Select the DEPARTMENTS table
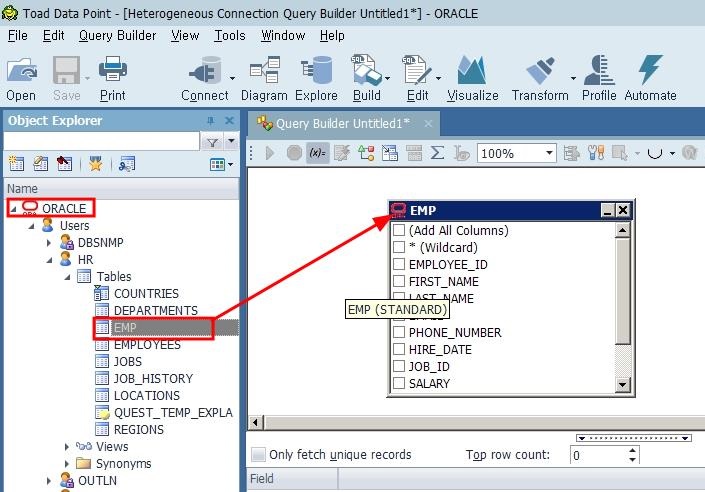 pyautogui.click(x=155, y=311)
